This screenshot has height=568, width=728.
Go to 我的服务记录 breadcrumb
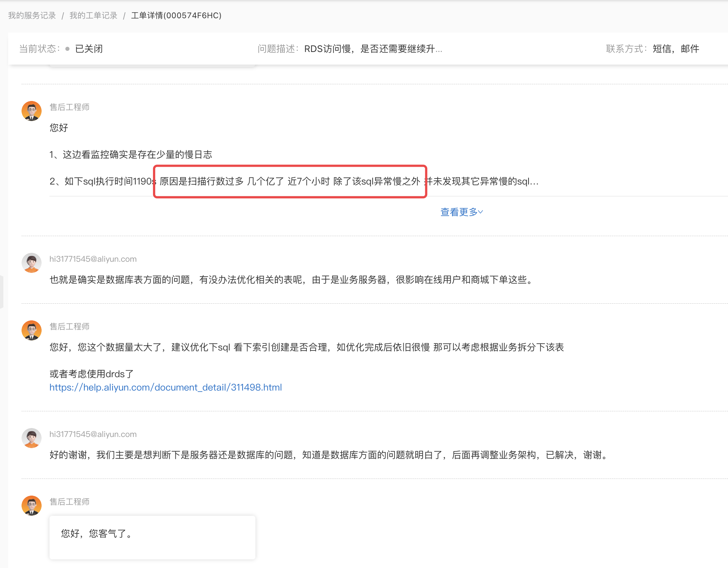click(32, 16)
